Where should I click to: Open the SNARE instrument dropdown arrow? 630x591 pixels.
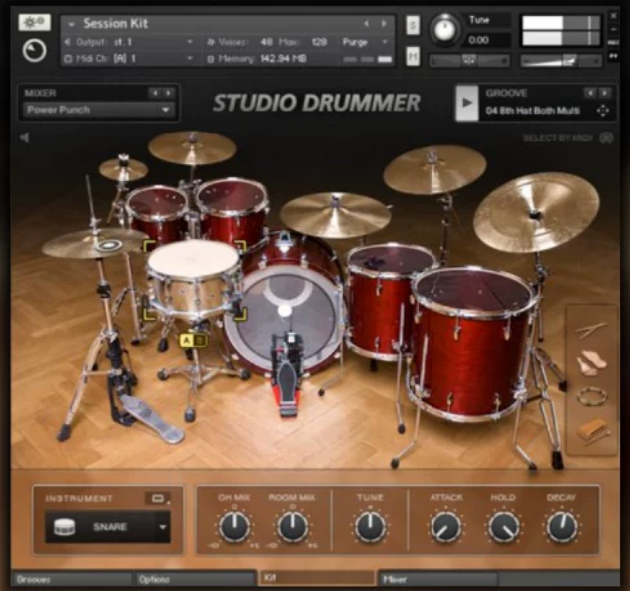163,527
